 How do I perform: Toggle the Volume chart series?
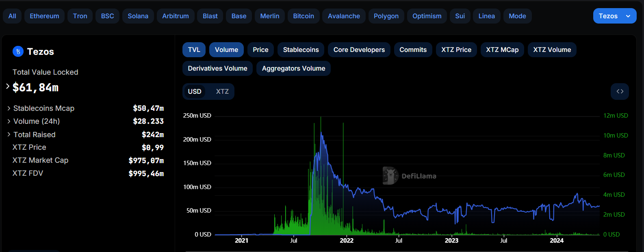[226, 50]
